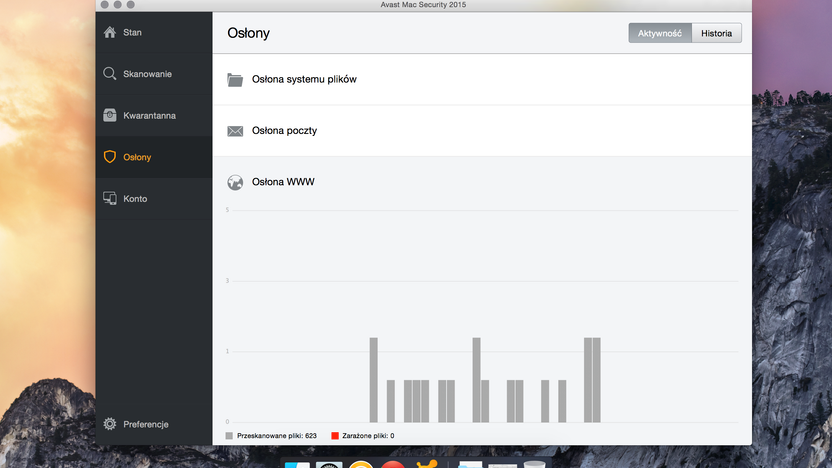Viewport: 832px width, 468px height.
Task: Click the chart axis label 5
Action: (227, 210)
